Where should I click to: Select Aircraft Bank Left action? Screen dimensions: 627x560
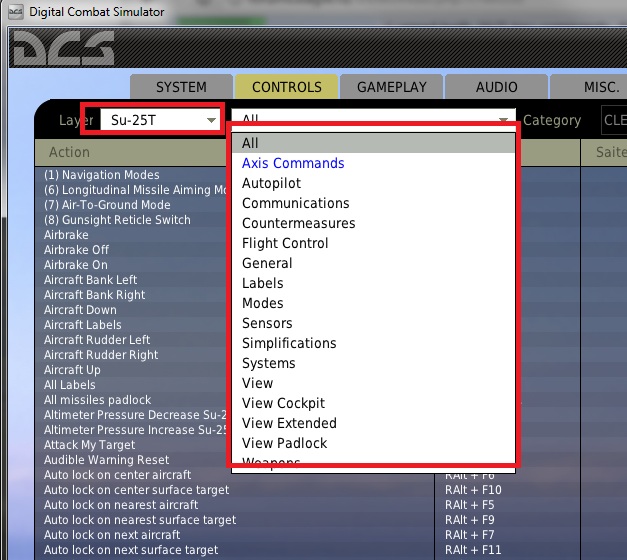pyautogui.click(x=90, y=280)
